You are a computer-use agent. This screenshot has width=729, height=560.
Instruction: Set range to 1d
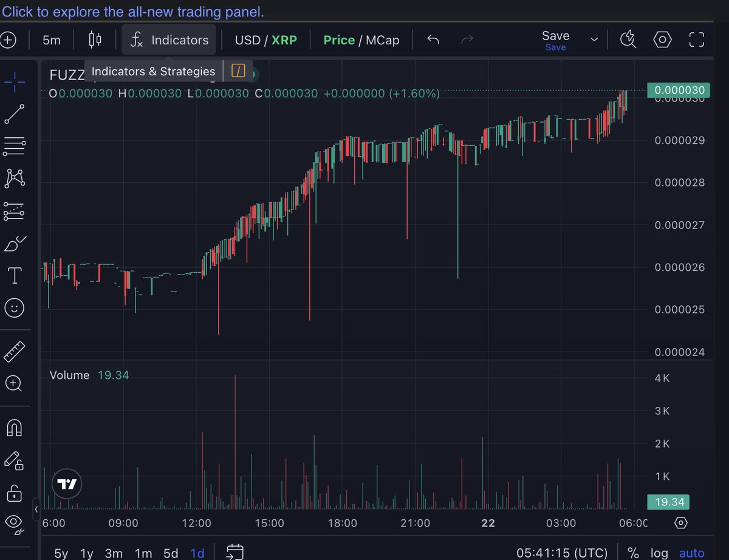point(197,553)
